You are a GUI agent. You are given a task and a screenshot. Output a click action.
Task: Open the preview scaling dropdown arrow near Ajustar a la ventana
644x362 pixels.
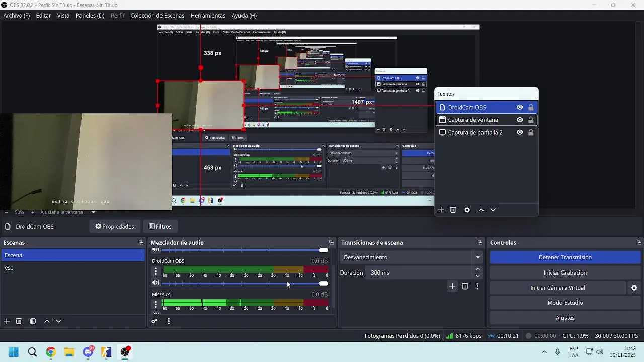click(93, 212)
